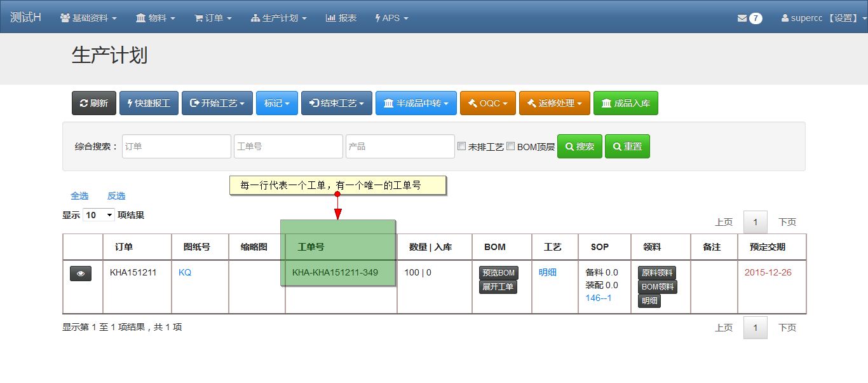The width and height of the screenshot is (868, 383).
Task: Click the 快捷报工 lightning button
Action: click(149, 103)
